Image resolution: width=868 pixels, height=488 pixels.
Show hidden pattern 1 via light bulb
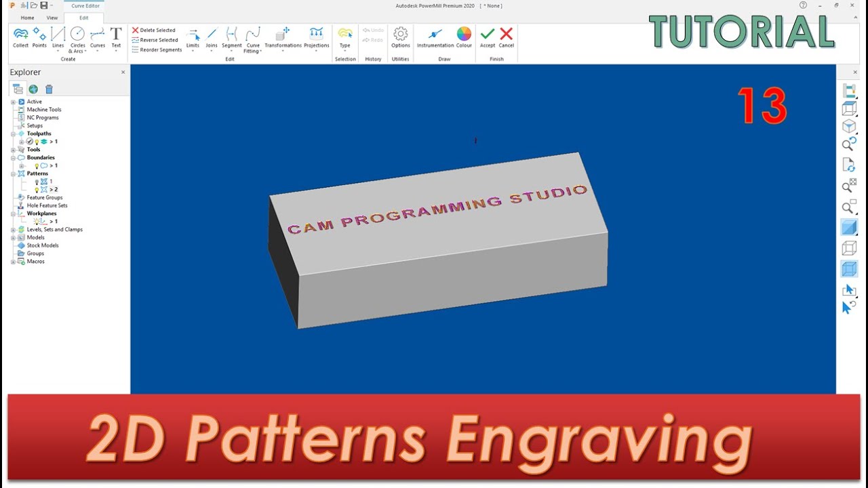[37, 182]
